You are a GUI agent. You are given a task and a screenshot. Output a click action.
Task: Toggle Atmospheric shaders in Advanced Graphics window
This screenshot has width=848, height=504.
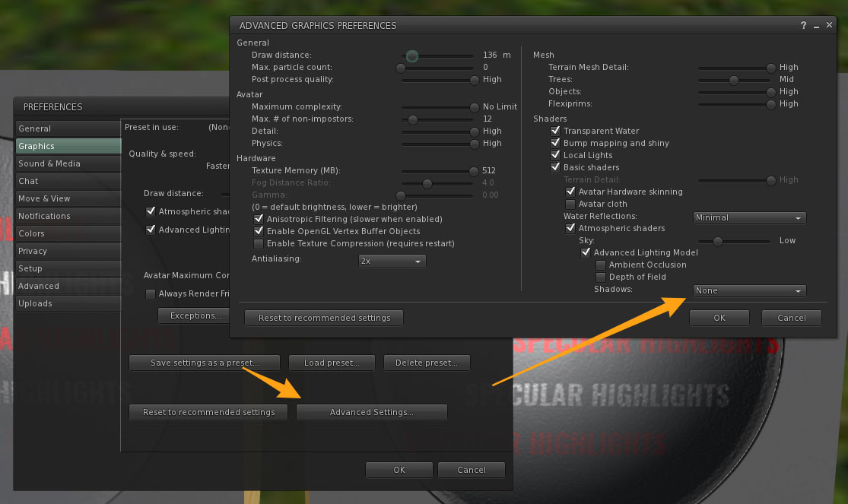point(570,228)
